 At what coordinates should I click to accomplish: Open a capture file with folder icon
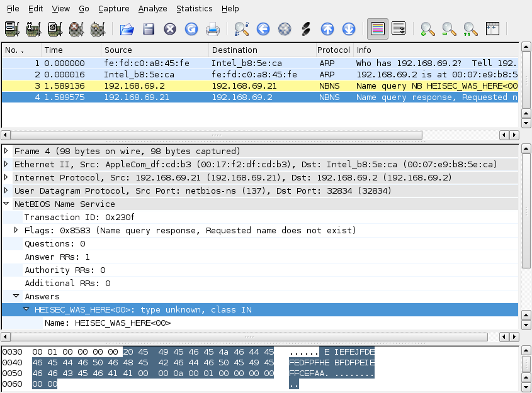pos(127,29)
